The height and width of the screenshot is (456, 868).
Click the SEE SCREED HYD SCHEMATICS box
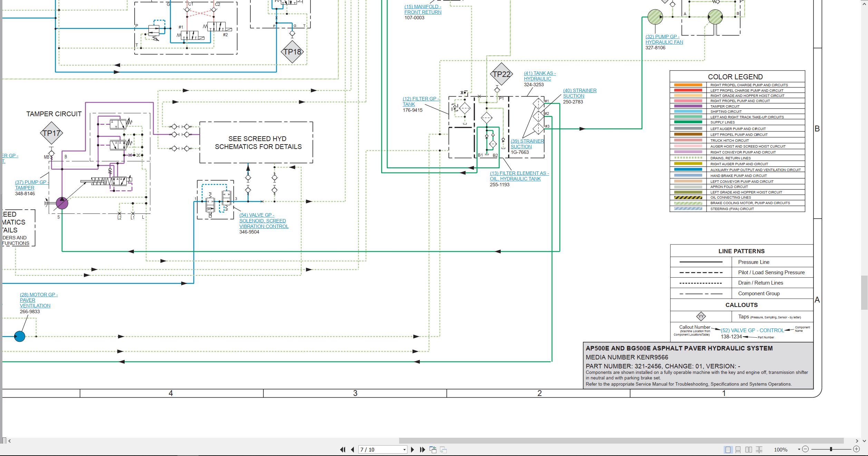pos(256,142)
